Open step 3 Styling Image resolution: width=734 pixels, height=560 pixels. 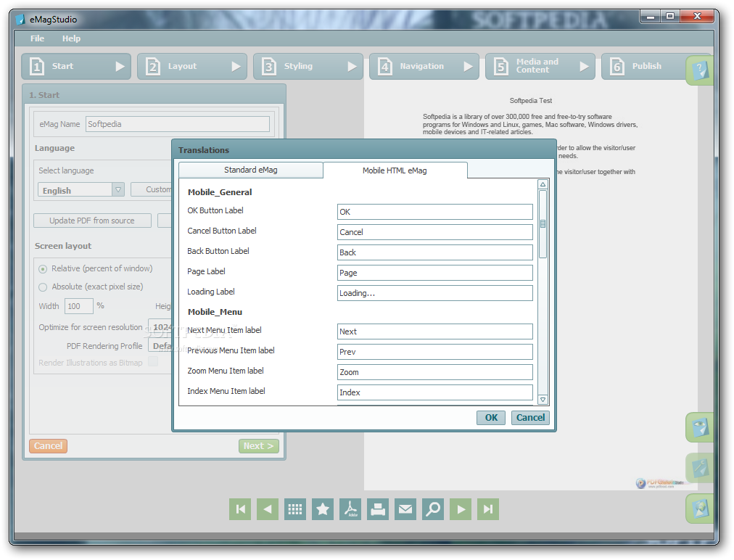point(308,67)
